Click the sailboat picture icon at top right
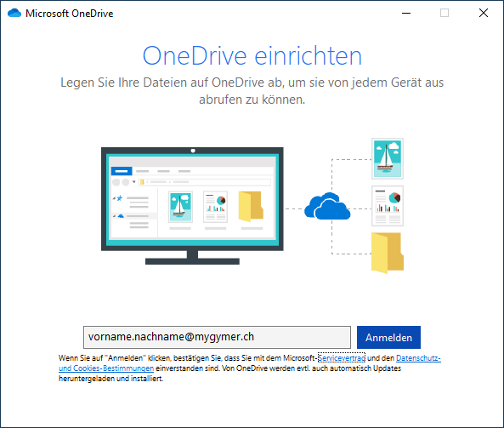The width and height of the screenshot is (504, 428). point(388,158)
